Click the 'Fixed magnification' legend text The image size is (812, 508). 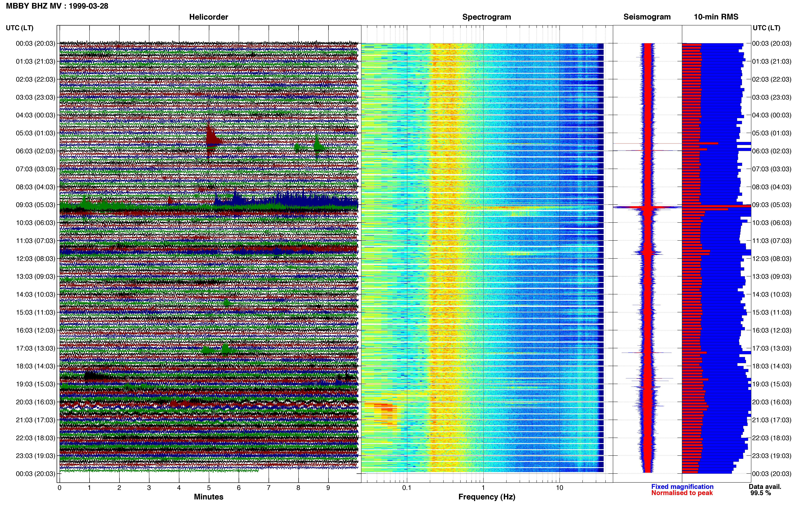(x=682, y=486)
